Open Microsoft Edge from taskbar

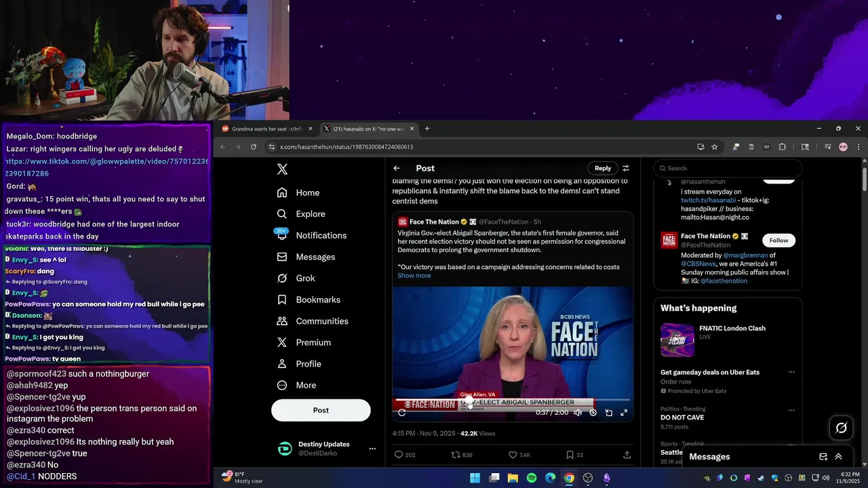[550, 478]
